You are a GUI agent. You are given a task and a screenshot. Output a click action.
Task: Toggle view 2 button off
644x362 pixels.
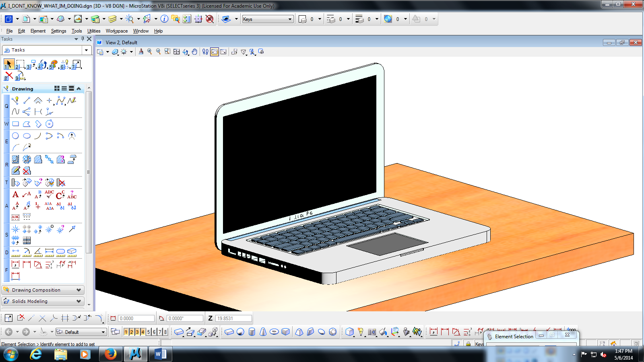coord(132,332)
